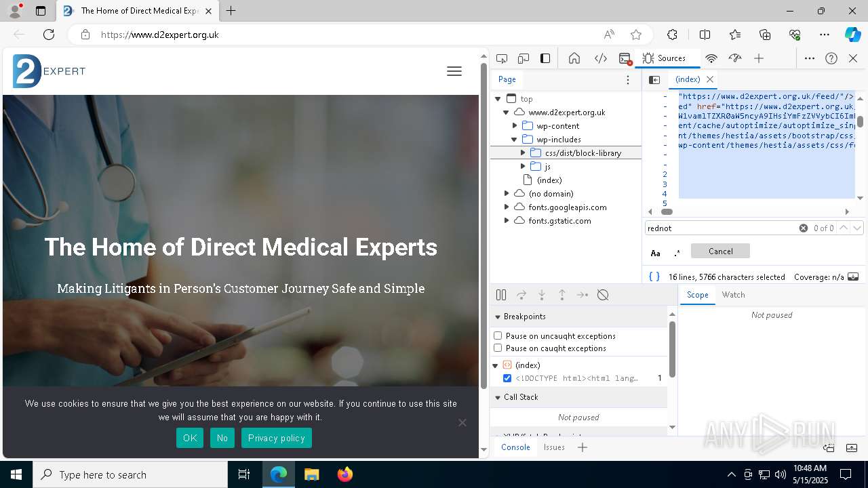Image resolution: width=868 pixels, height=488 pixels.
Task: Deactivate breakpoints icon
Action: (603, 295)
